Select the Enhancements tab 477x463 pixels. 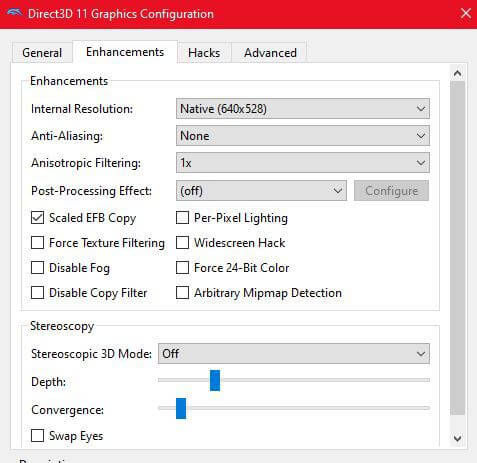[x=125, y=52]
